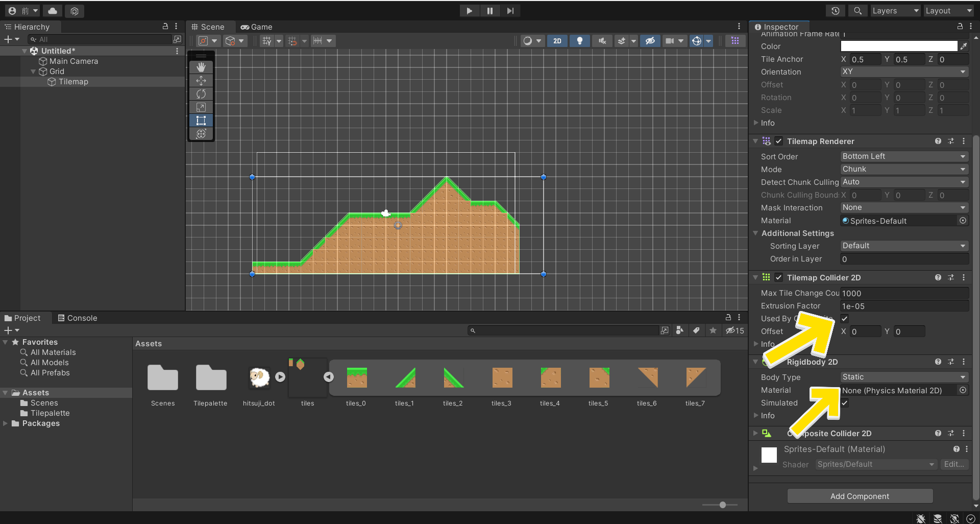Viewport: 980px width, 524px height.
Task: Open the Undo History icon
Action: (x=835, y=11)
